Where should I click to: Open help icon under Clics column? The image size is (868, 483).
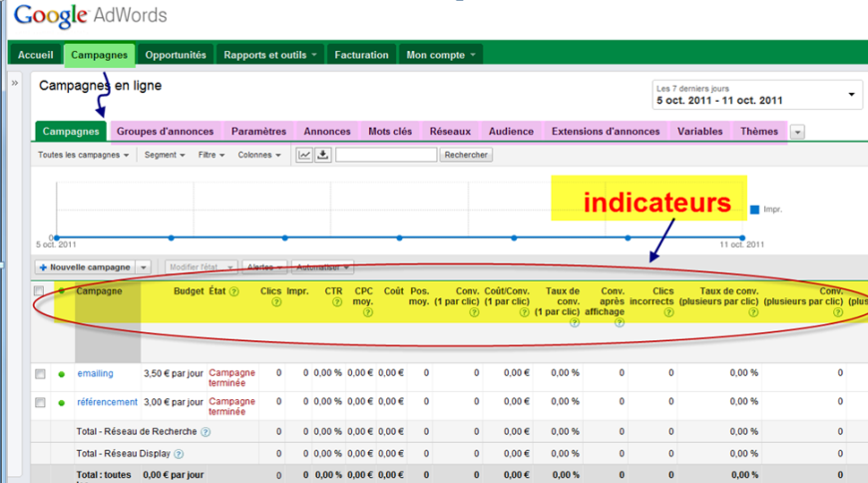(276, 301)
